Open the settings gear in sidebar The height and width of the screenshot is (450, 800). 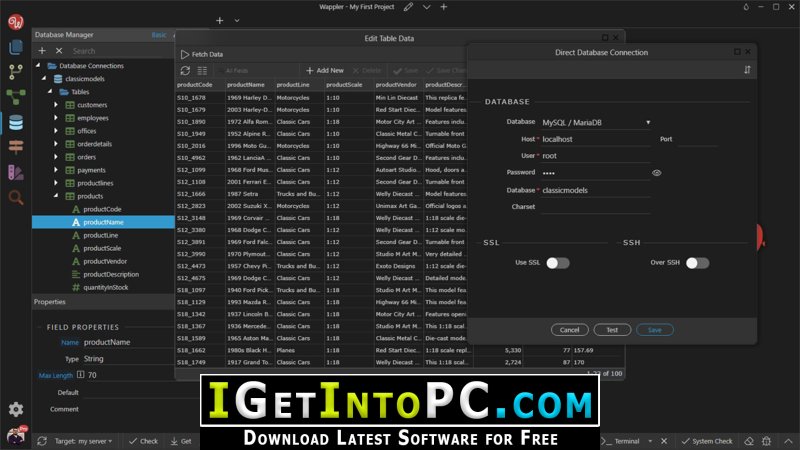point(16,409)
